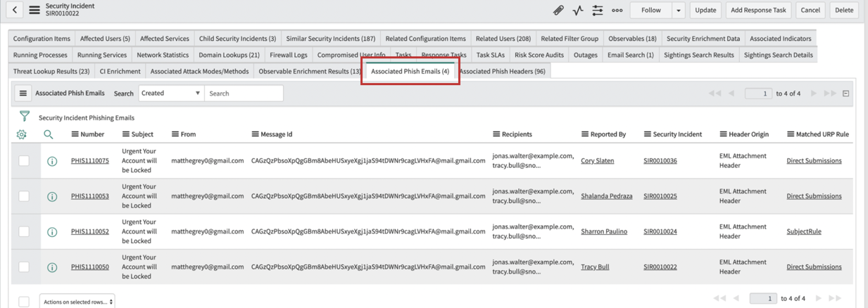Toggle the column search magnifier icon
The width and height of the screenshot is (868, 308).
click(x=49, y=134)
